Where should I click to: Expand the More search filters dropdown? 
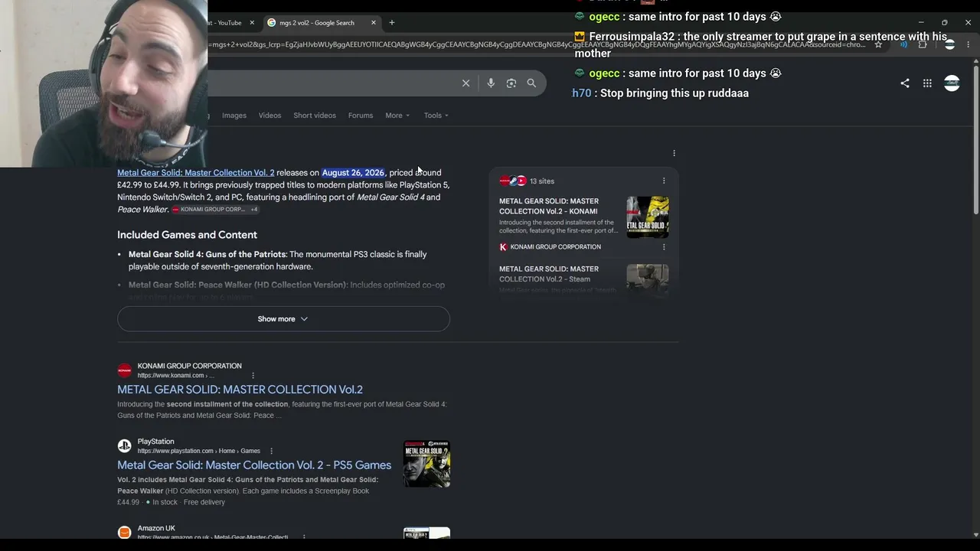click(397, 116)
